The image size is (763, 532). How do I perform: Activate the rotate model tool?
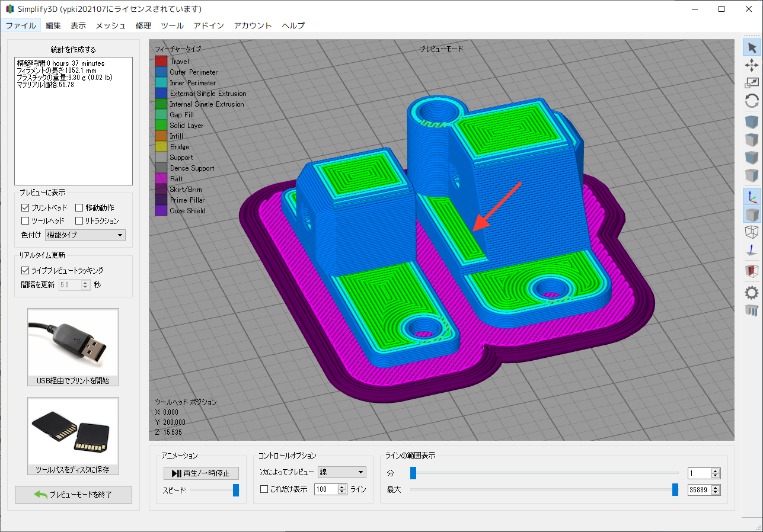[752, 101]
